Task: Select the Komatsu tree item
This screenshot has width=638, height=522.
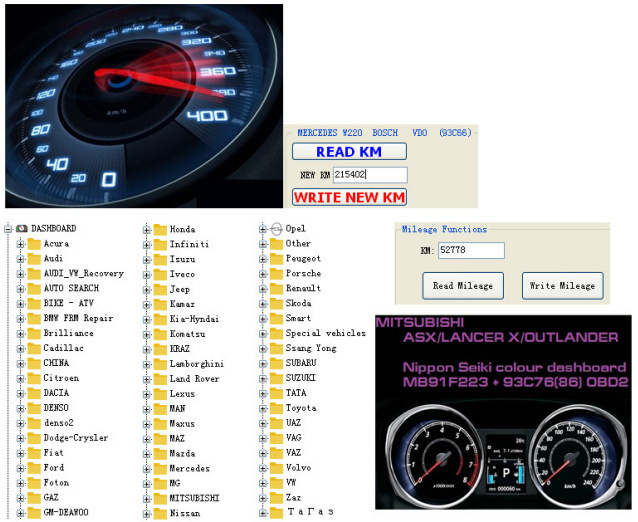Action: tap(187, 334)
